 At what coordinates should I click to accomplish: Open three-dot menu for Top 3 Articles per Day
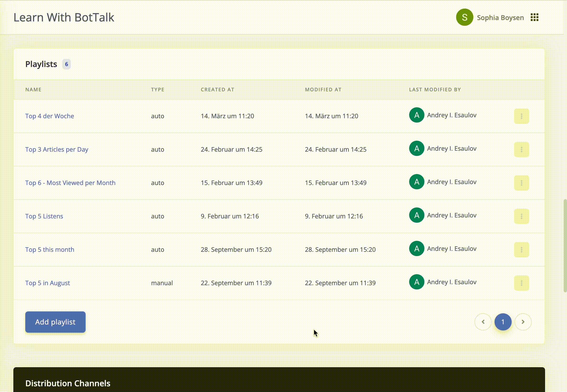coord(521,150)
